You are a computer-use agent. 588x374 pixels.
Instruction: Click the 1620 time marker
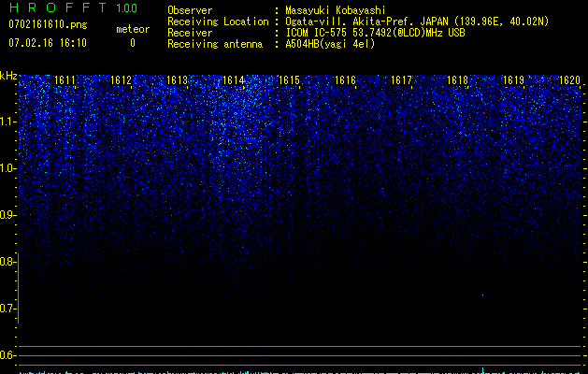pos(569,80)
